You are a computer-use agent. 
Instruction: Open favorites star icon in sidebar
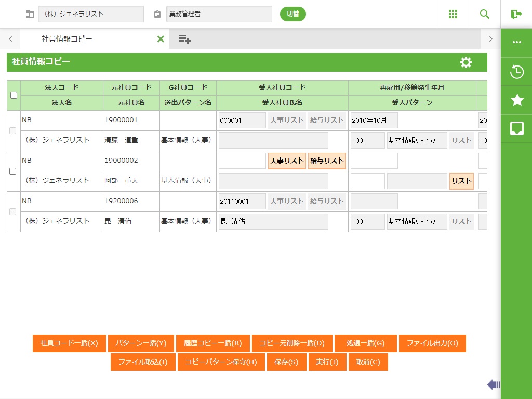coord(516,100)
